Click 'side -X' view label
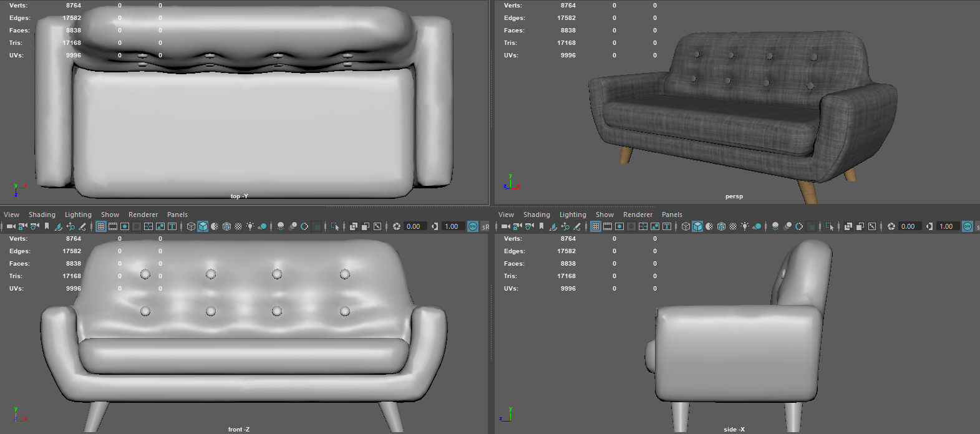 click(x=734, y=429)
